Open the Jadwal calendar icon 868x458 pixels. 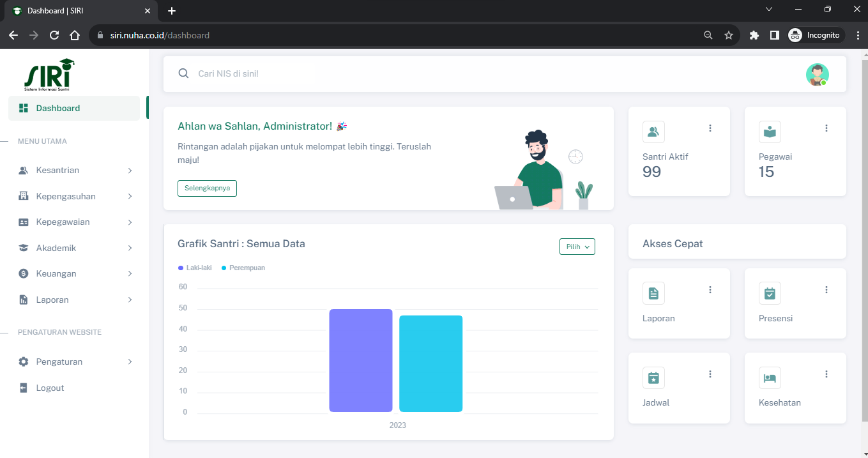[x=653, y=378]
